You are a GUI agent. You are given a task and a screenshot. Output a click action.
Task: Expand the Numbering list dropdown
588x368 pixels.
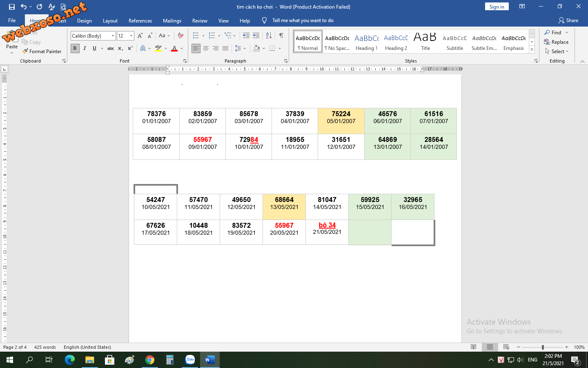click(219, 36)
